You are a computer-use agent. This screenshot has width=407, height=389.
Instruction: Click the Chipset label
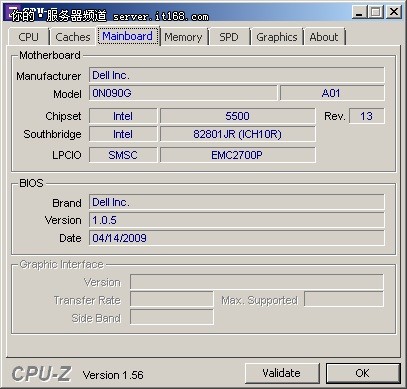(x=63, y=116)
